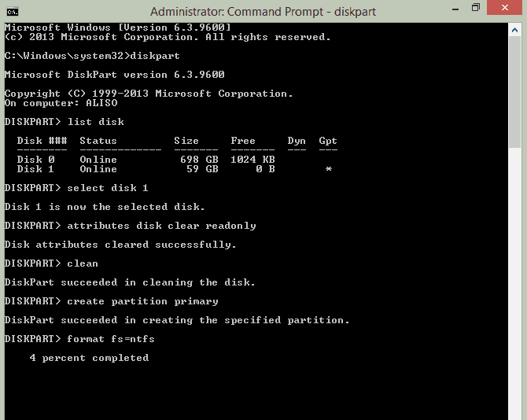Viewport: 527px width, 420px height.
Task: Click the 'Dyn' column header
Action: tap(297, 141)
